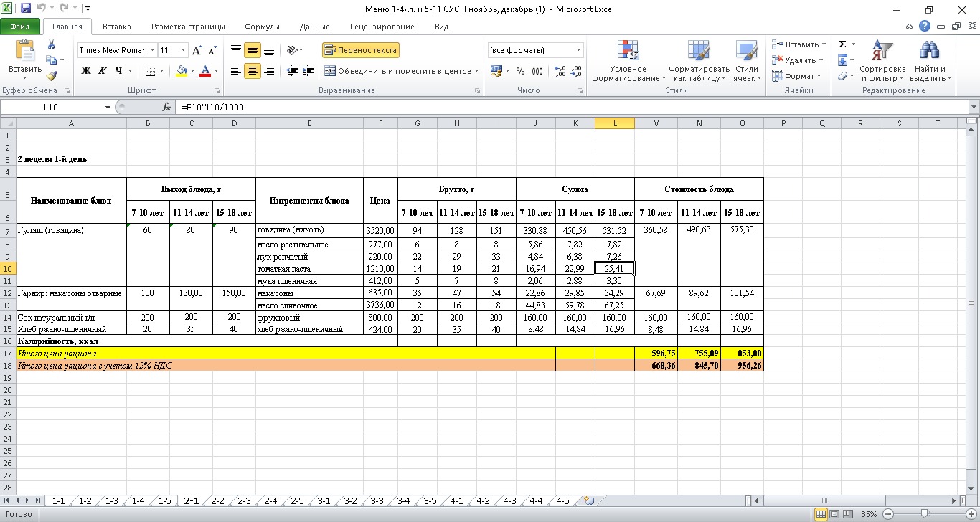This screenshot has width=980, height=522.
Task: Click the Insert Function fx icon
Action: 166,107
